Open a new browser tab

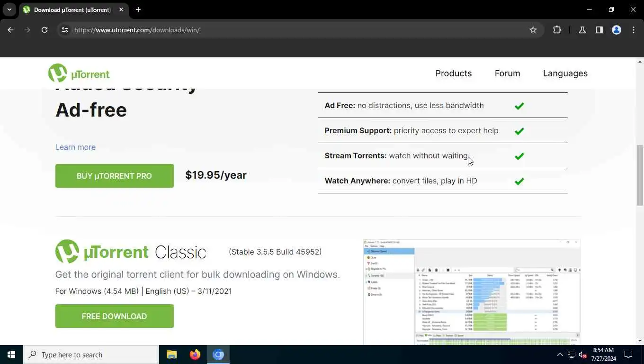138,9
